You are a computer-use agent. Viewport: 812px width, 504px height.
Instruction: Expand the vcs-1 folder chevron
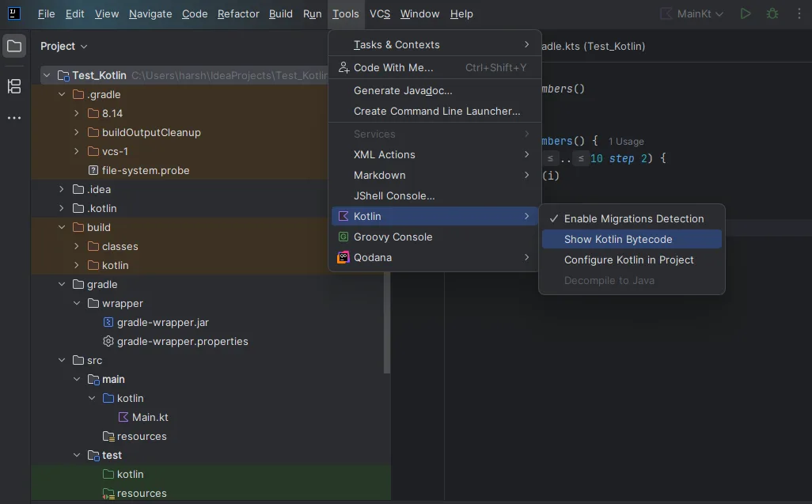pyautogui.click(x=77, y=151)
